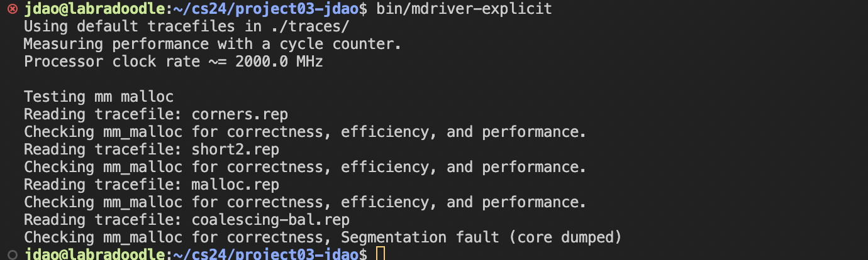Viewport: 868px width, 260px height.
Task: Click the Checking mm_malloc line below short2.rep
Action: [x=305, y=168]
